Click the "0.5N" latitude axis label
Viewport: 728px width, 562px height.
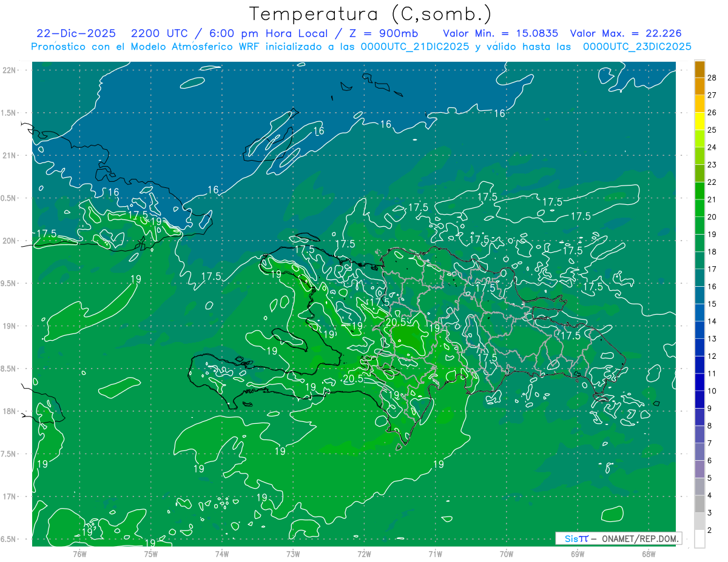9,198
